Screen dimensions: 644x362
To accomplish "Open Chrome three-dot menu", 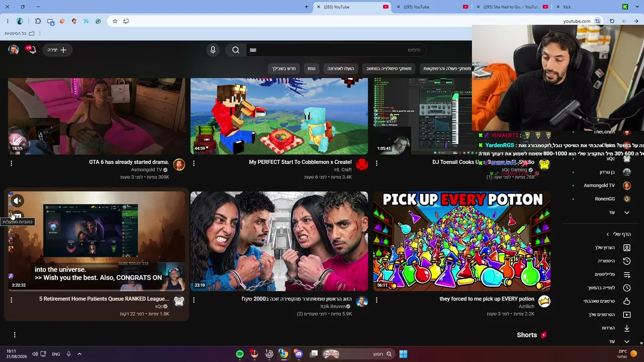I will click(8, 21).
